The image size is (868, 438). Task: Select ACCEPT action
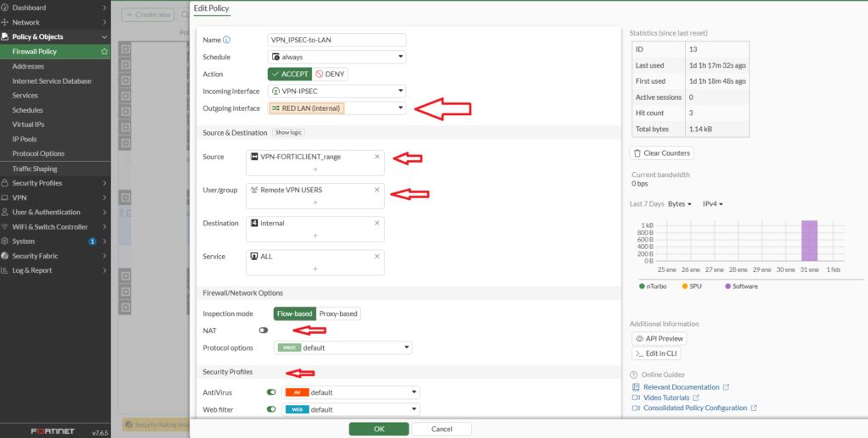click(x=290, y=74)
